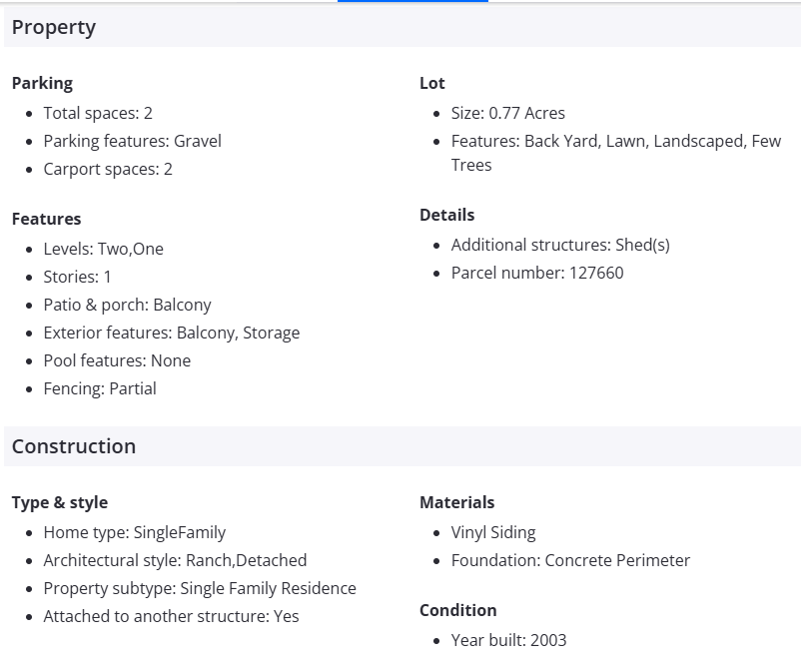Viewport: 801px width, 672px height.
Task: Click the Year built: 2003 line
Action: 508,640
